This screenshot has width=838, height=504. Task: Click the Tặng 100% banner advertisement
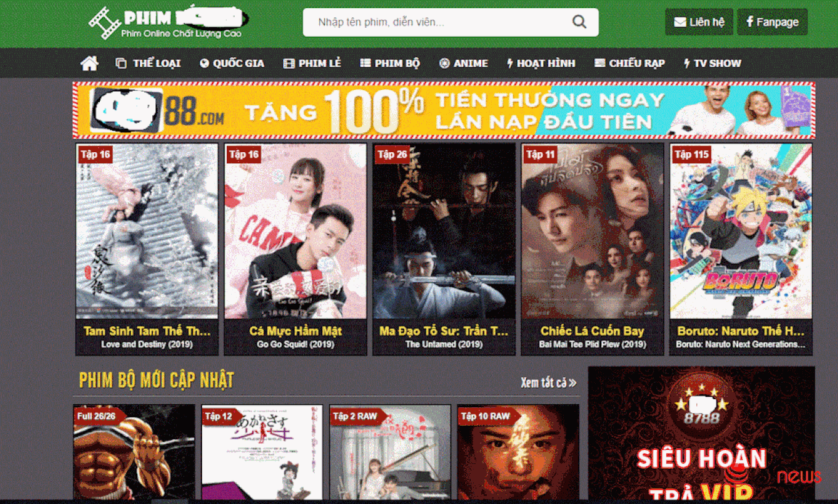[x=444, y=110]
